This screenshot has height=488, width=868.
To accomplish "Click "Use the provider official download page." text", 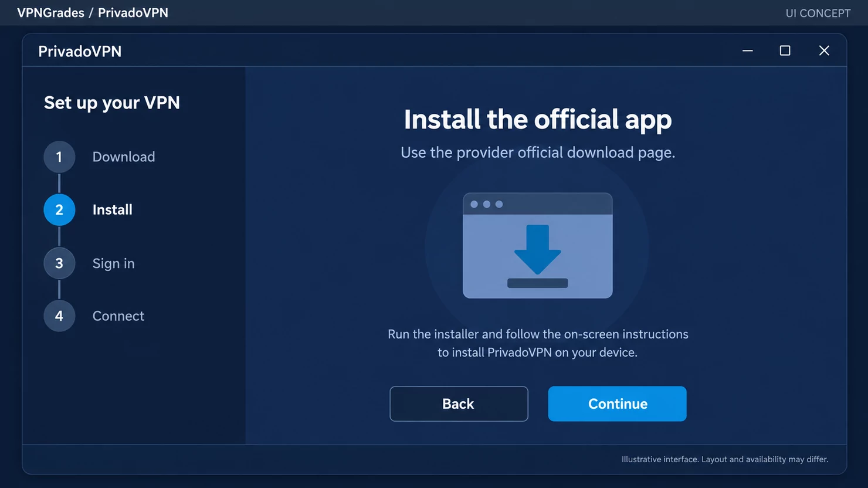I will [538, 152].
